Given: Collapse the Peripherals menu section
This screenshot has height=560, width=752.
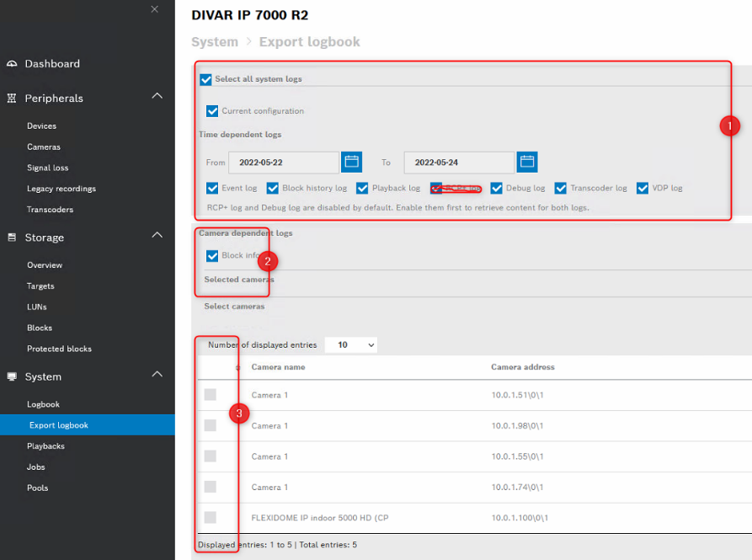Looking at the screenshot, I should (x=157, y=97).
